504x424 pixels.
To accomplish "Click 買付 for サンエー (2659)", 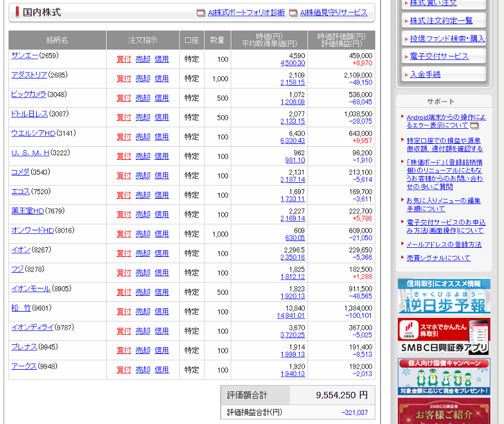I will click(x=124, y=59).
